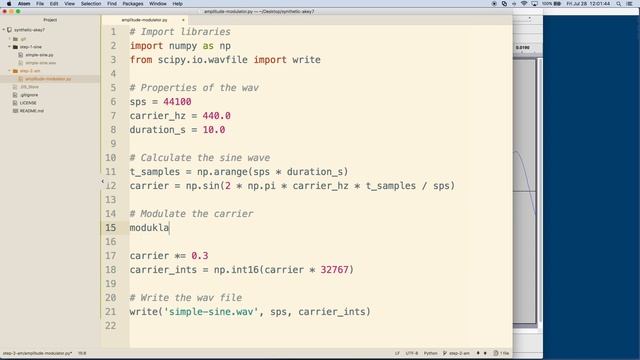Open .gitignore file in tree
This screenshot has width=640, height=360.
tap(29, 95)
